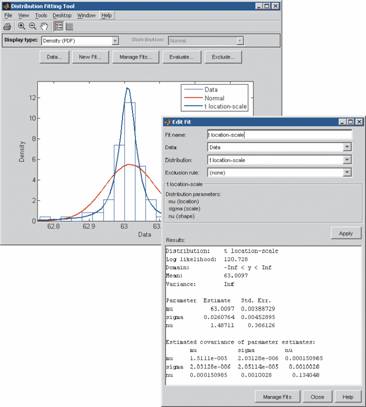Open the View menu
This screenshot has height=407, width=366.
point(23,16)
